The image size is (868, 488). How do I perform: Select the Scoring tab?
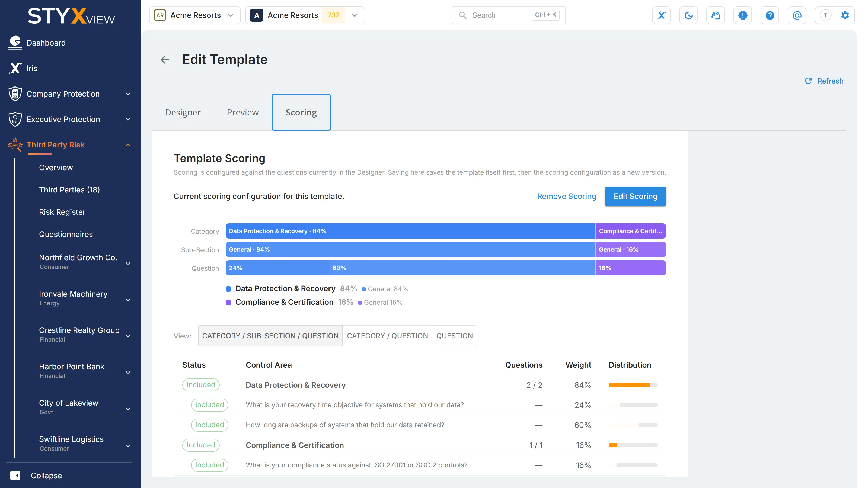(301, 112)
